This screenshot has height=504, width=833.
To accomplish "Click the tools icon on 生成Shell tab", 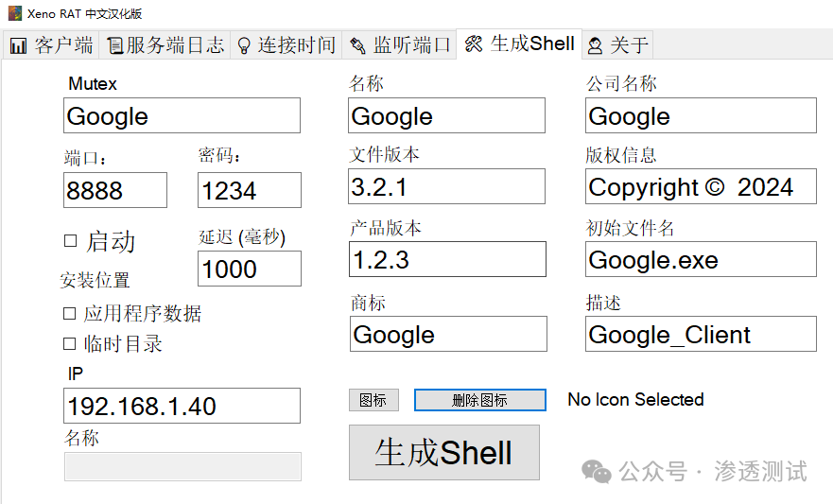I will tap(474, 44).
